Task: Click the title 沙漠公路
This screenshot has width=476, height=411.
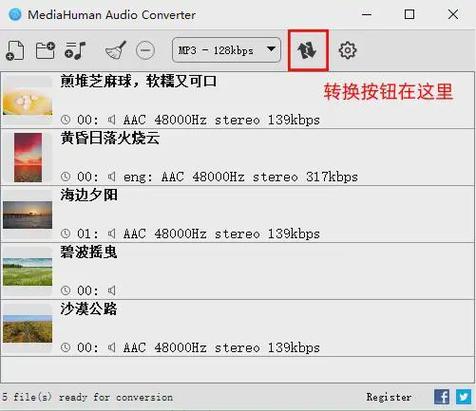Action: click(x=89, y=309)
